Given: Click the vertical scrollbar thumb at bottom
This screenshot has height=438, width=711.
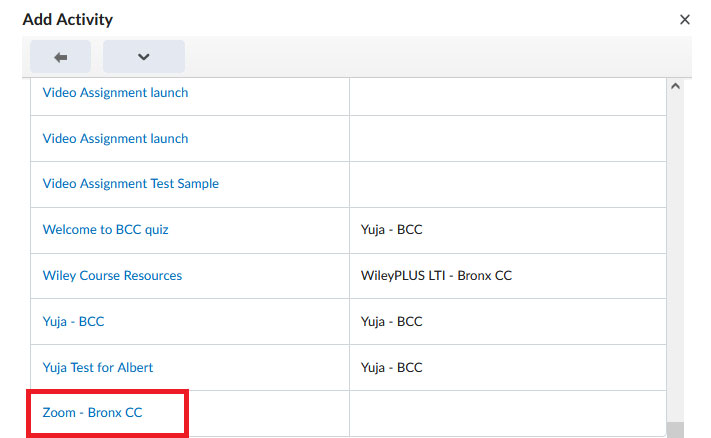Looking at the screenshot, I should 675,430.
